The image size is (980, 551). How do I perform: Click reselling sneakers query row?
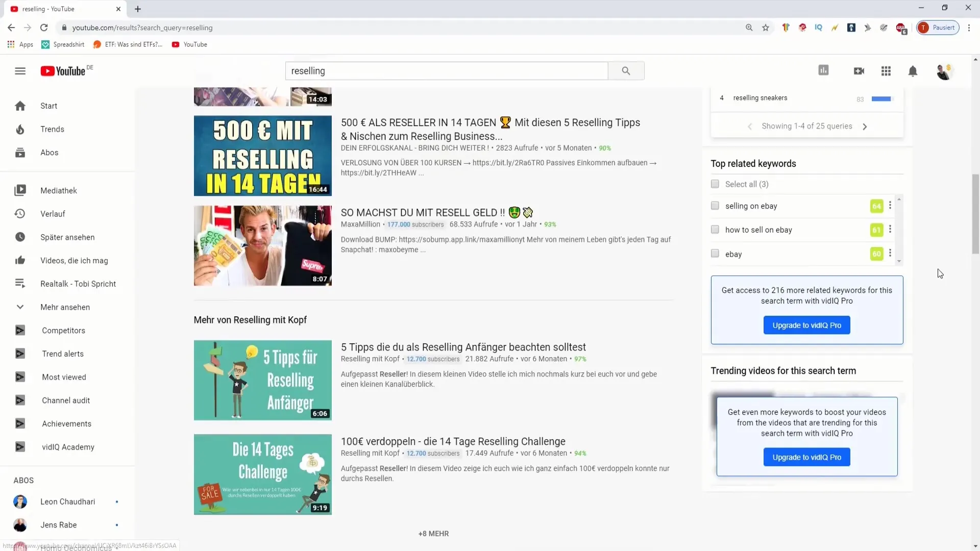[x=806, y=98]
